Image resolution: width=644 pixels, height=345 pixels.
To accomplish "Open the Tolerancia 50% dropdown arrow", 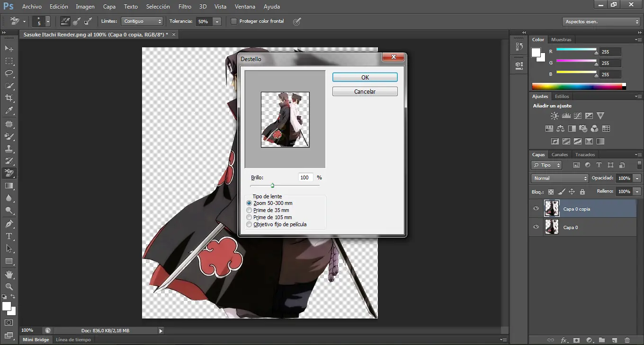I will pos(217,21).
